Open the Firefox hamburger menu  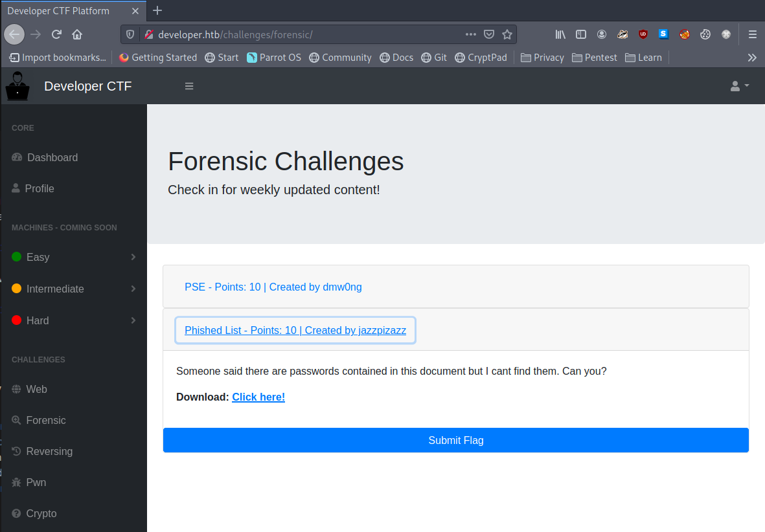coord(752,34)
